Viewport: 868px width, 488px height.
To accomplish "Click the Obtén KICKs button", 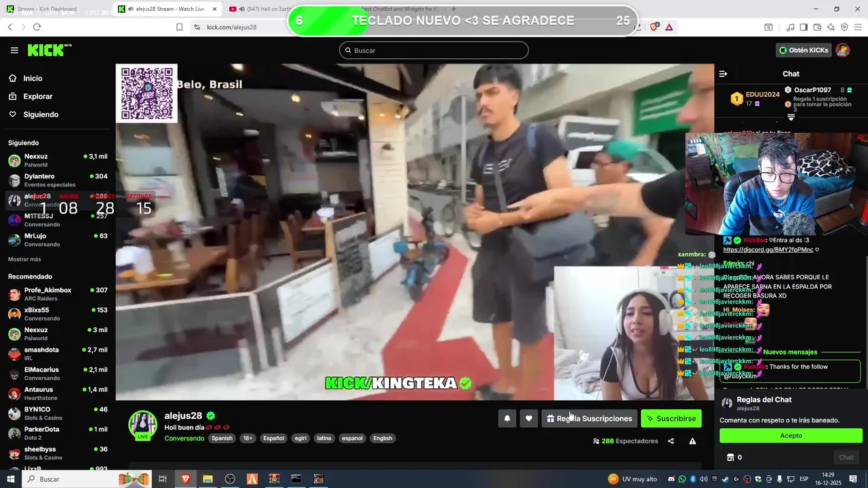I will (803, 50).
